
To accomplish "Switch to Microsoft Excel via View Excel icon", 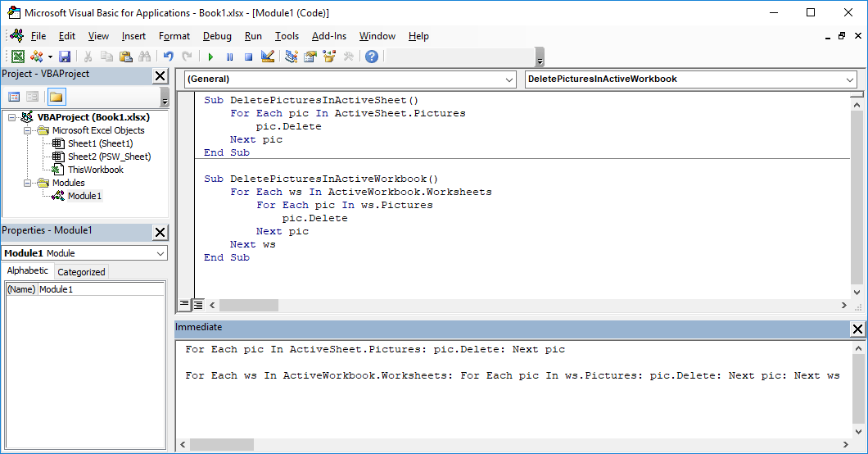I will point(18,57).
